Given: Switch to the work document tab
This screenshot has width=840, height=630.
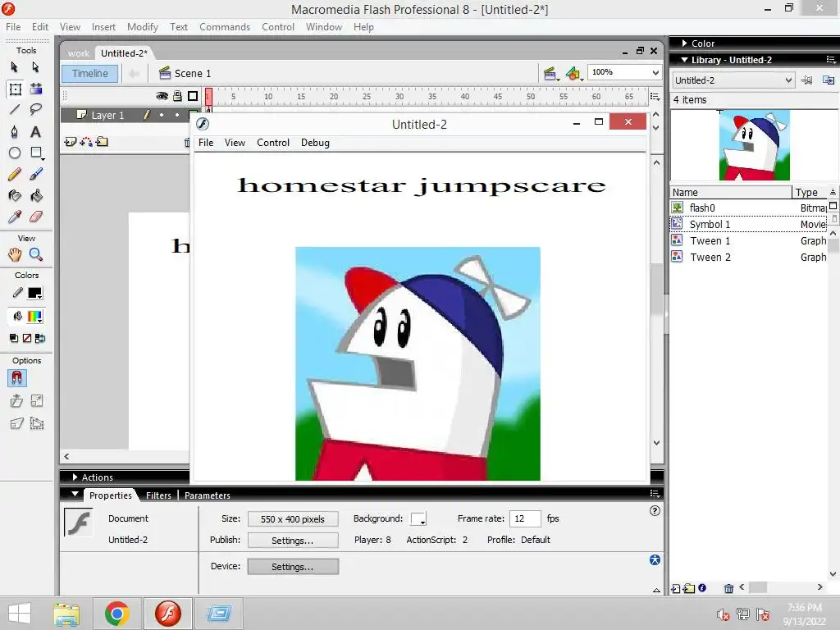Looking at the screenshot, I should pos(79,53).
